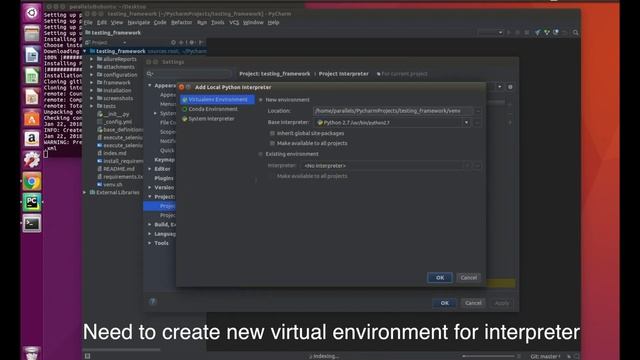Open Help menu
The width and height of the screenshot is (640, 360).
[x=273, y=22]
